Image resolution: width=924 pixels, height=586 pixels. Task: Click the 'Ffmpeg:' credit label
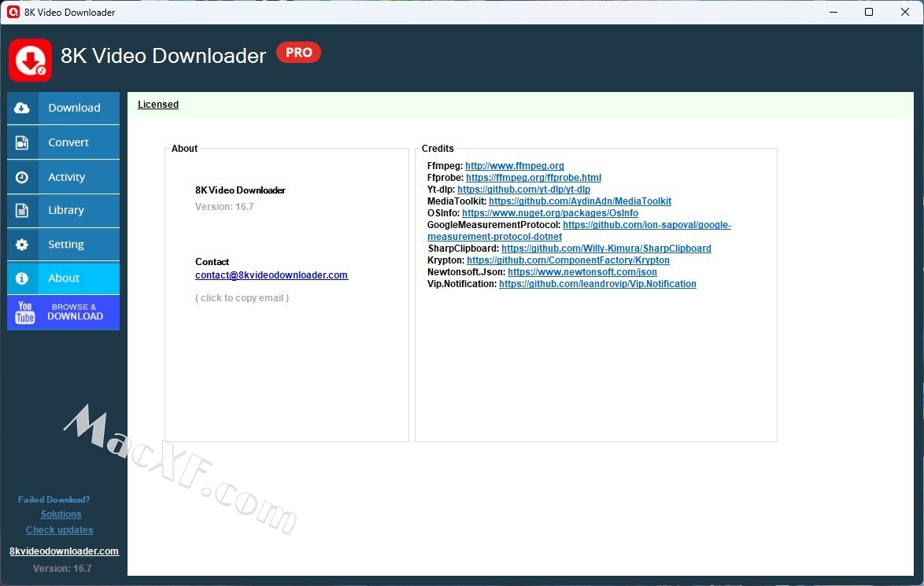(x=445, y=165)
